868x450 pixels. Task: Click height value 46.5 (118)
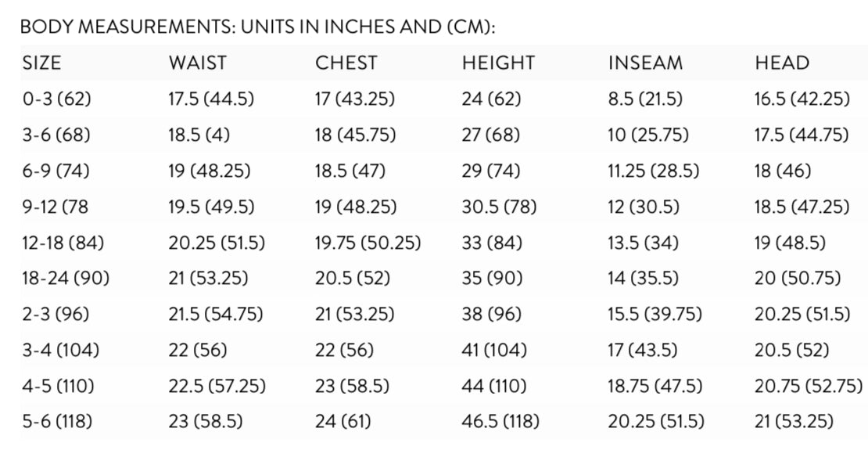coord(500,422)
